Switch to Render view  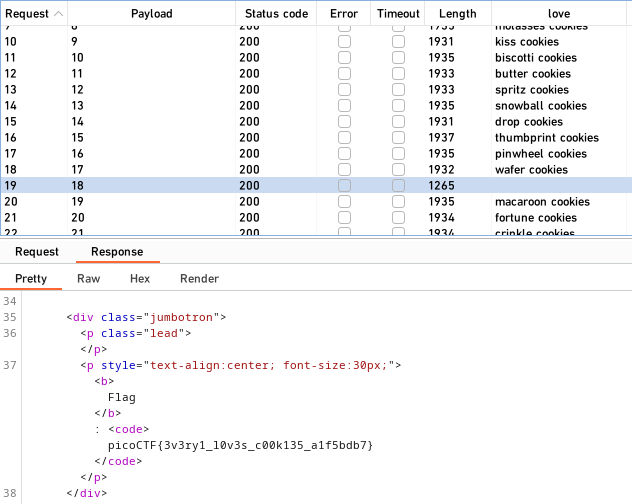(x=200, y=279)
